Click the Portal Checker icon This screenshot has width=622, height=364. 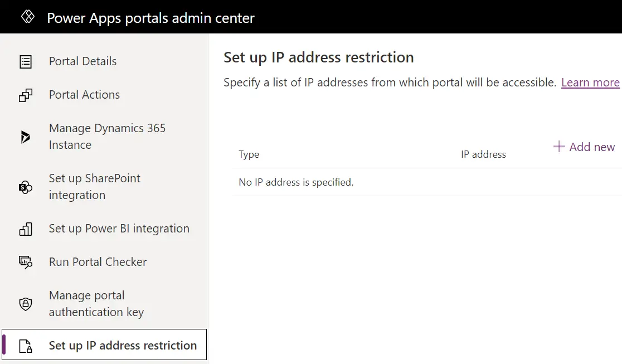26,263
